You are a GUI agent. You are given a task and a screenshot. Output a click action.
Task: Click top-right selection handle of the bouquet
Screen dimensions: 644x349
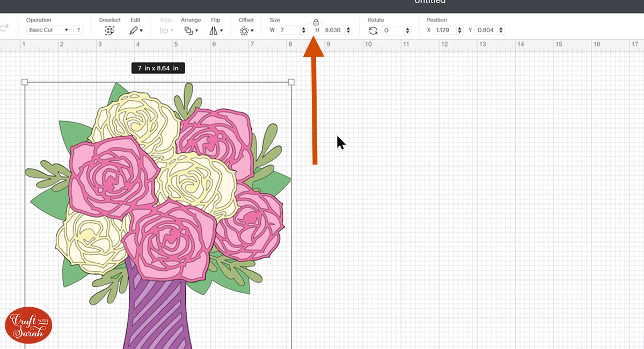pos(291,82)
